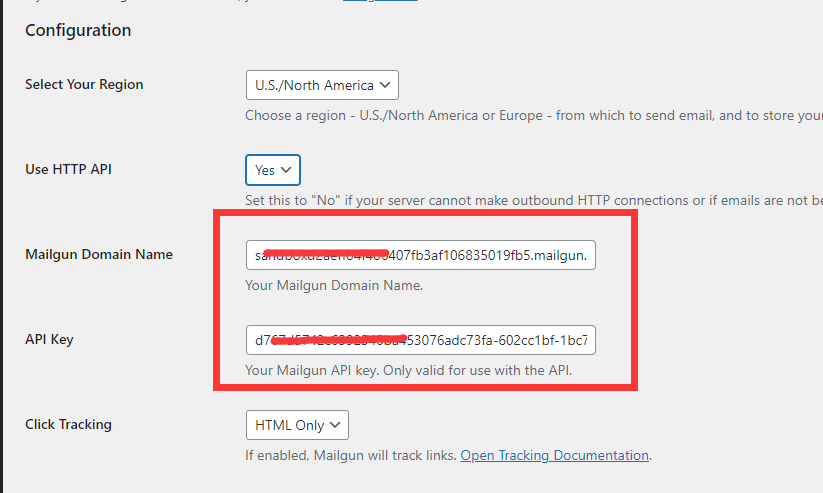This screenshot has height=493, width=823.
Task: Click the API Key input field
Action: 420,340
